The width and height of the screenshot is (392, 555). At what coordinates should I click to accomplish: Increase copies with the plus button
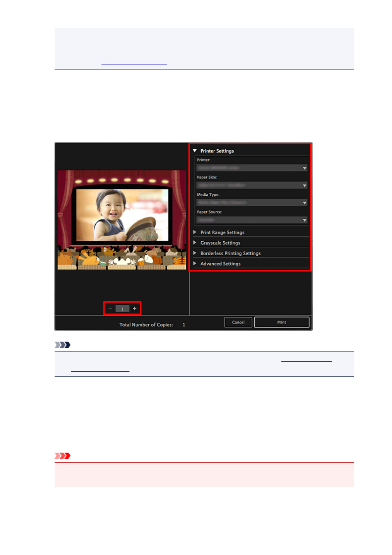coord(134,308)
